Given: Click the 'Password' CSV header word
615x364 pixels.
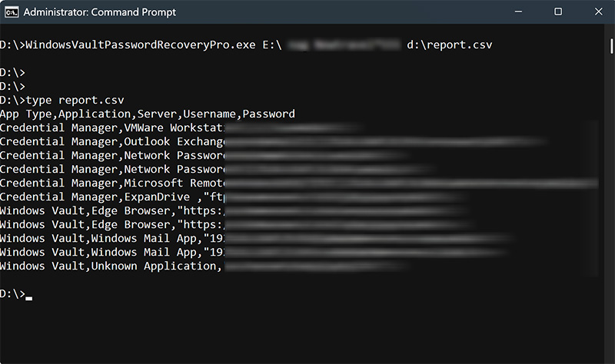Looking at the screenshot, I should click(x=268, y=114).
